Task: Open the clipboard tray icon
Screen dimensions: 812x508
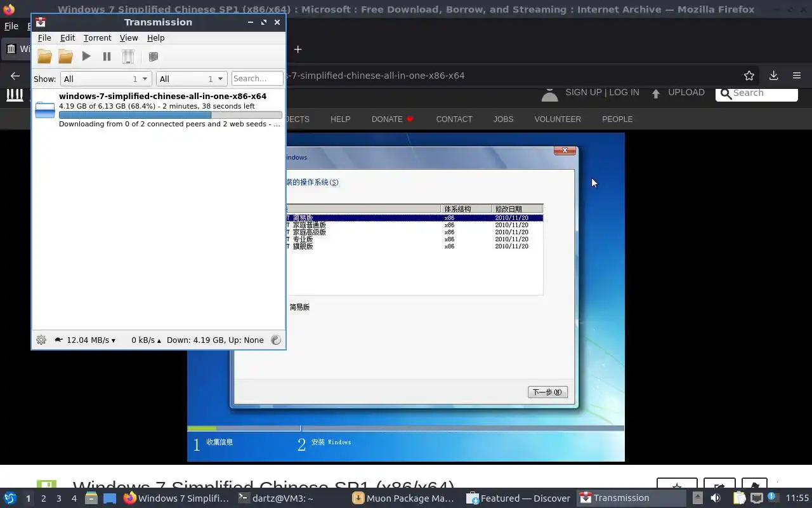Action: pos(739,498)
